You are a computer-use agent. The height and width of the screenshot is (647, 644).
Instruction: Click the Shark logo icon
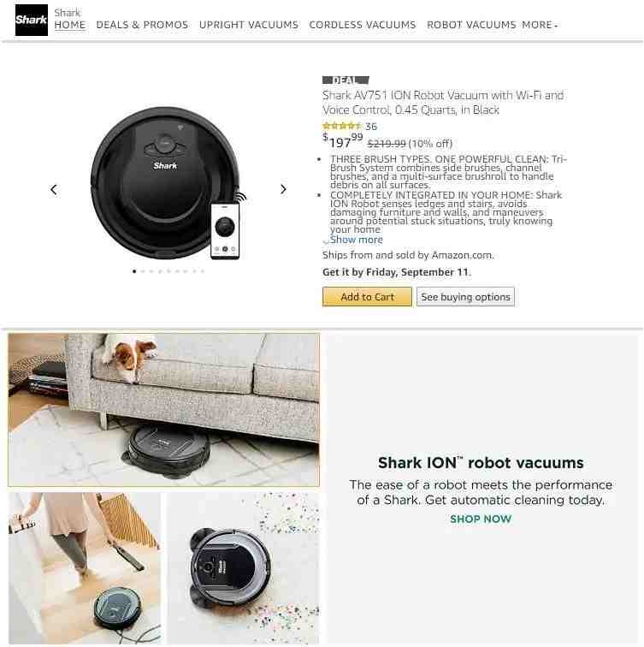(x=32, y=21)
